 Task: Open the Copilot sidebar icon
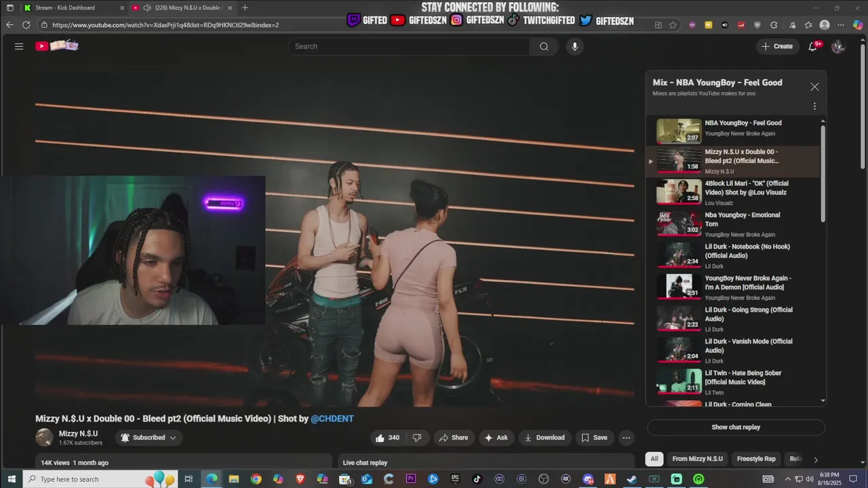pyautogui.click(x=856, y=24)
